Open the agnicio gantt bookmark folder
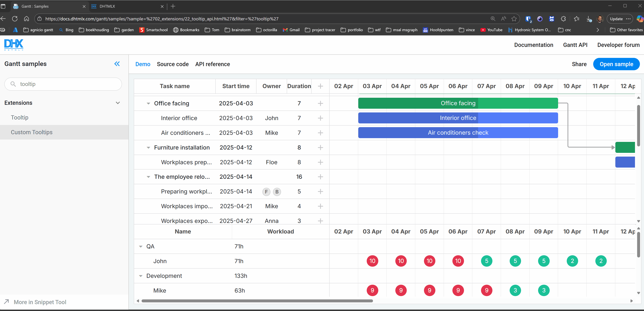Screen dimensions: 644x311 pos(38,30)
